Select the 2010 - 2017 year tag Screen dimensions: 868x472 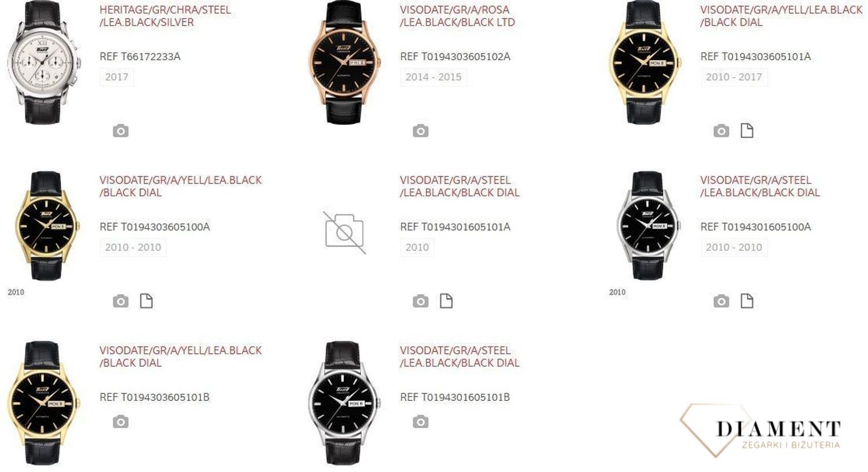tap(734, 77)
